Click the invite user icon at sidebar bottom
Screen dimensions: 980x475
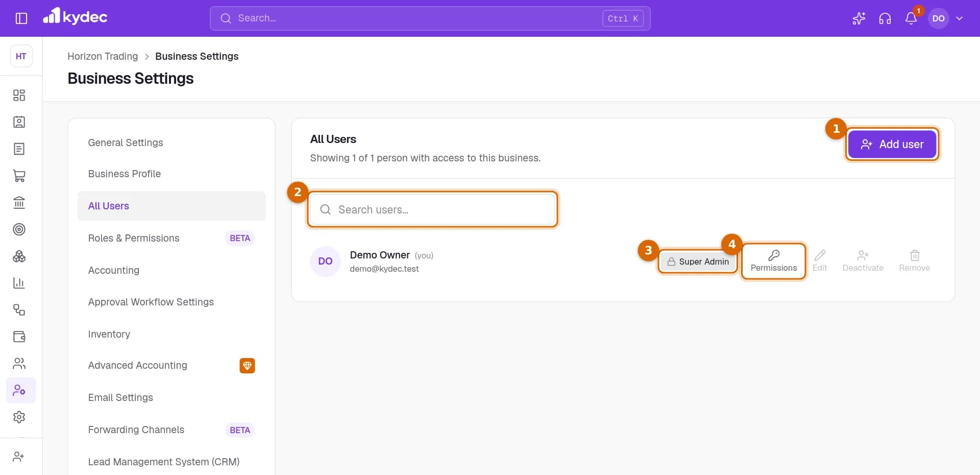tap(19, 457)
